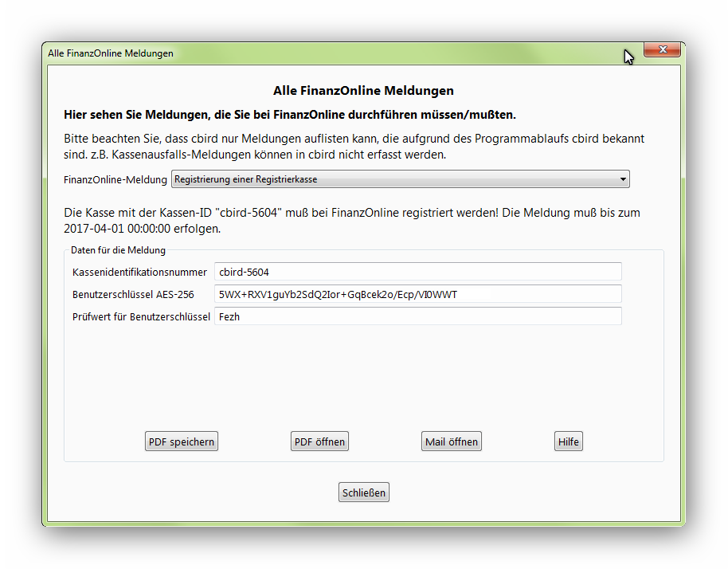Open Hilfe for this dialog
Image resolution: width=728 pixels, height=569 pixels.
(569, 441)
